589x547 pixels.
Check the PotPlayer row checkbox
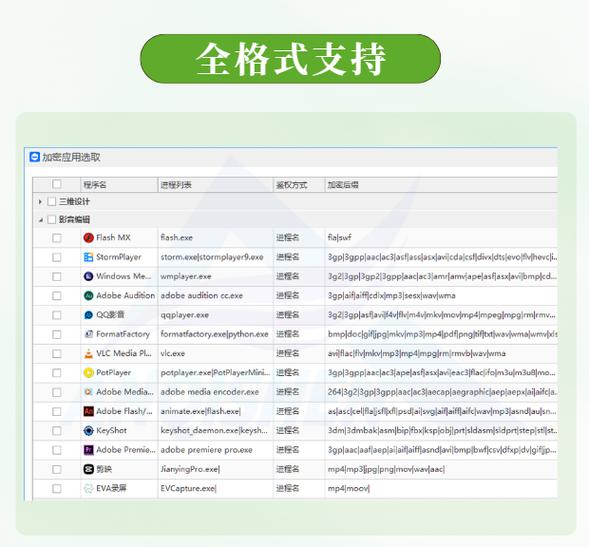point(57,373)
